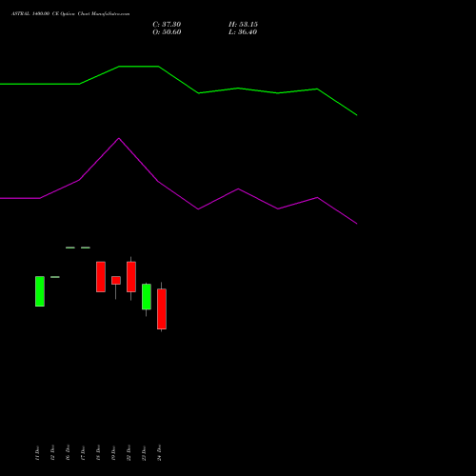Click the '17 Dec' date axis label
Viewport: 476px width, 476px height.
click(83, 453)
